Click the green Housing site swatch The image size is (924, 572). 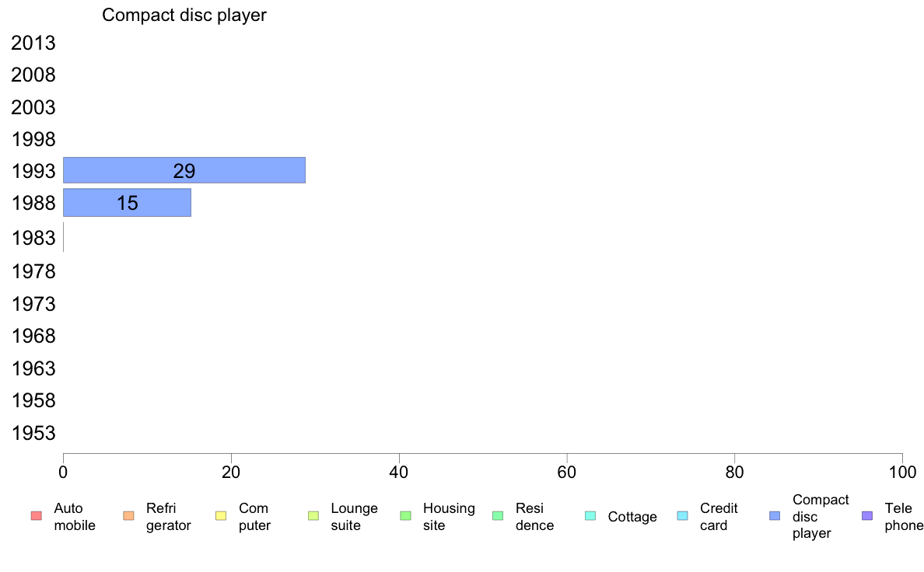[405, 516]
